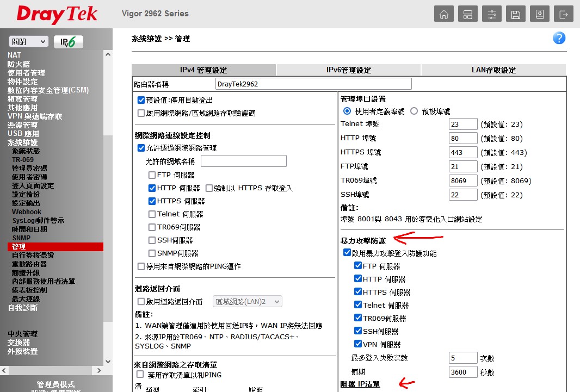Switch to the IPv6管理設定 tab
Screen dimensions: 580x392
[x=348, y=70]
